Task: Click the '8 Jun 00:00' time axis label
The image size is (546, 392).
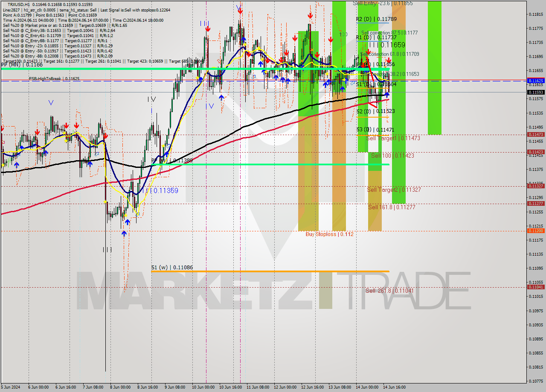Action: 120,387
